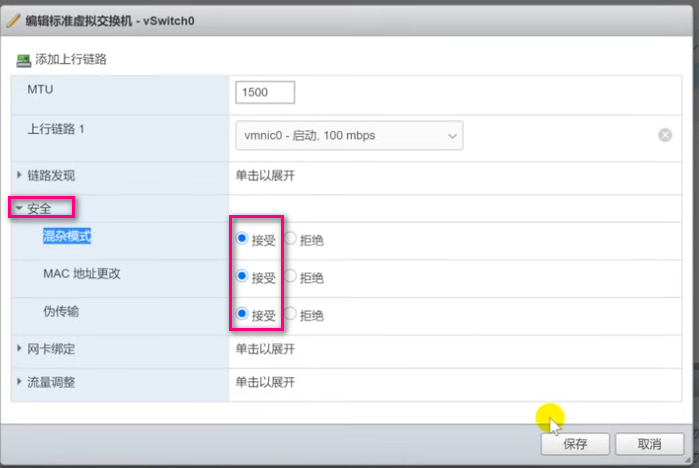699x468 pixels.
Task: Focus the MTU input field
Action: coord(265,92)
